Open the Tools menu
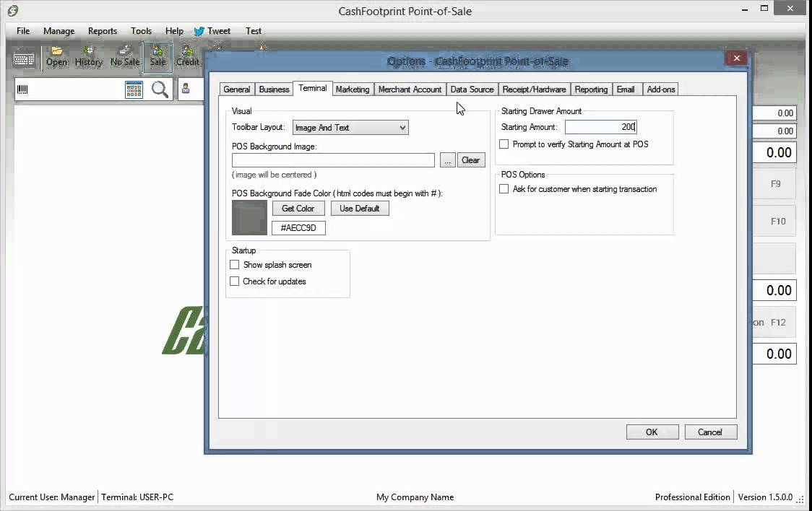The image size is (812, 511). coord(141,31)
